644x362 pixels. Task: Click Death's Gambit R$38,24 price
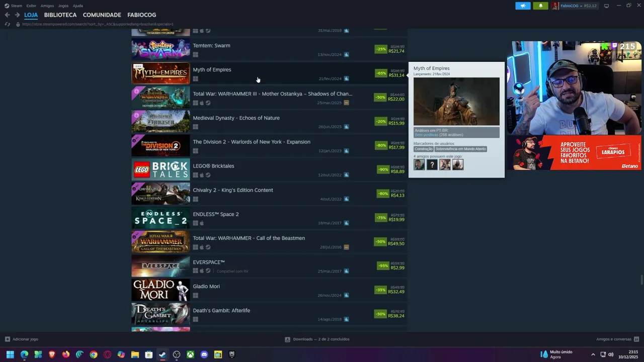[396, 316]
